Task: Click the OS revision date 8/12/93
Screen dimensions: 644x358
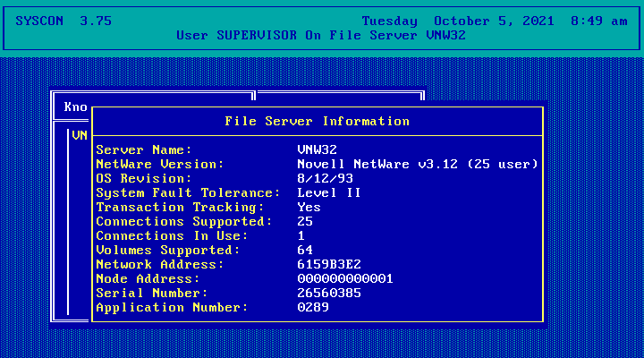Action: (325, 178)
